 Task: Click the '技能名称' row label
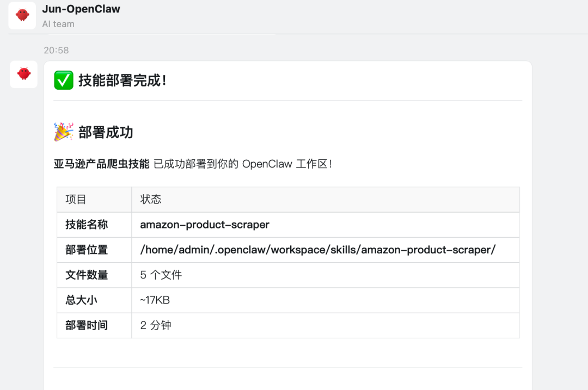click(x=87, y=225)
